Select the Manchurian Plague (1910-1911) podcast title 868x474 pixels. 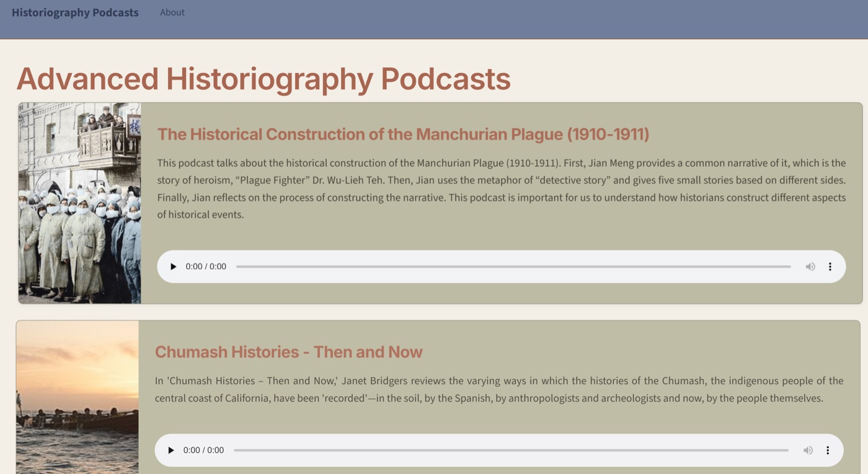[403, 134]
